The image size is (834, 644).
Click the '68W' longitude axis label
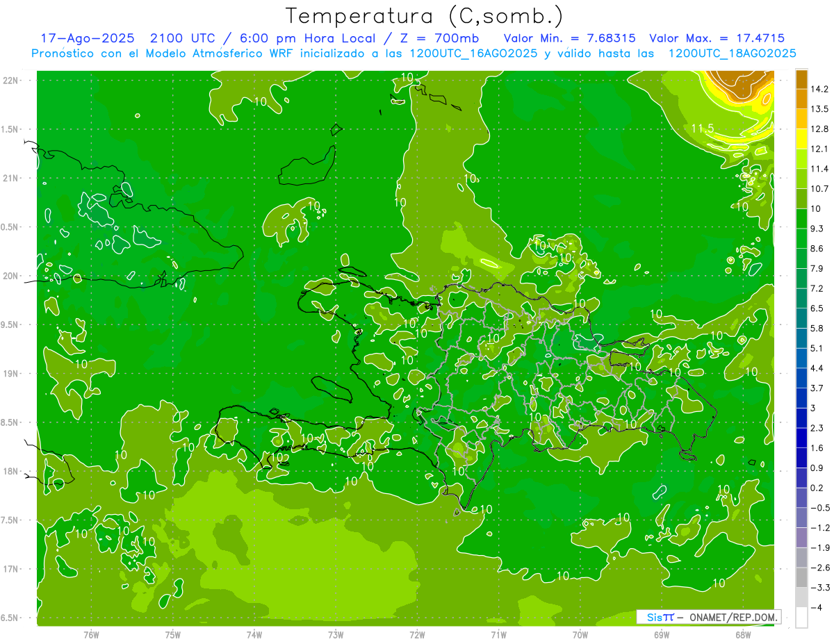pyautogui.click(x=743, y=635)
